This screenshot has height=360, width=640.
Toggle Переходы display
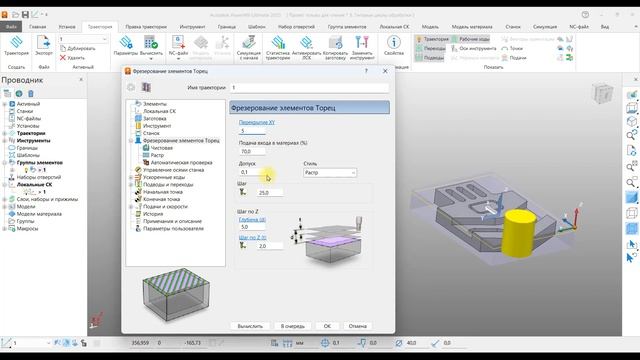[x=431, y=48]
